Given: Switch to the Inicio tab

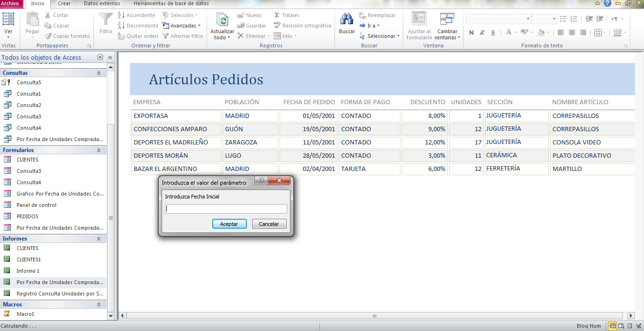Looking at the screenshot, I should 37,3.
